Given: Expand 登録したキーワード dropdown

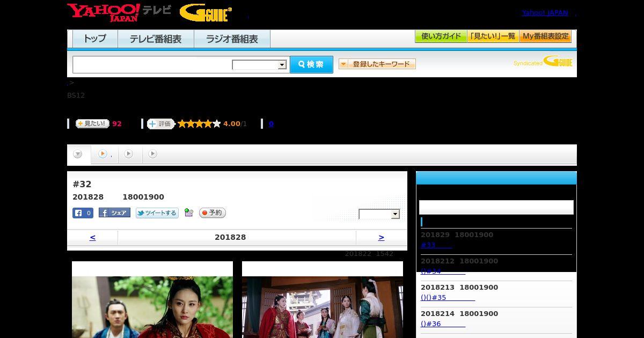Looking at the screenshot, I should pyautogui.click(x=377, y=64).
